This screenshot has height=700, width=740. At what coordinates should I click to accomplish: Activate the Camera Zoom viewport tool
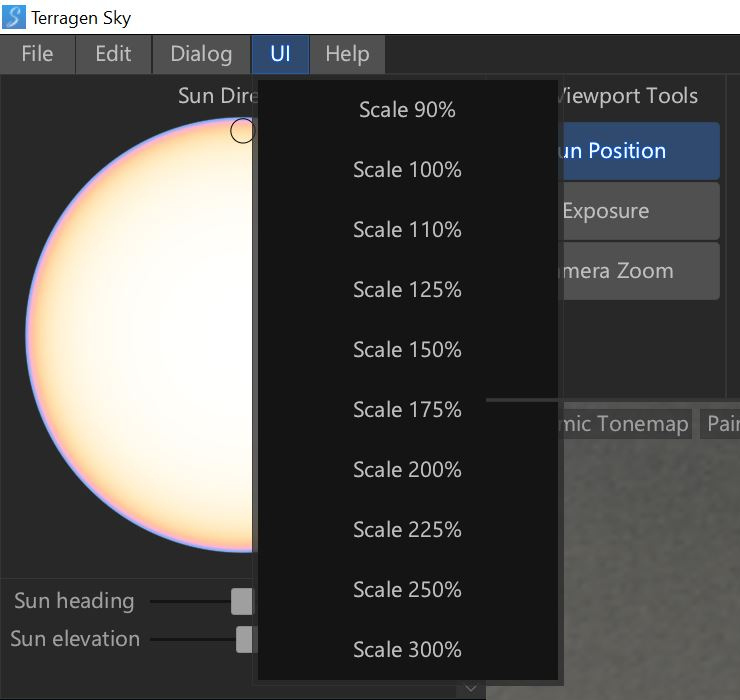click(641, 271)
